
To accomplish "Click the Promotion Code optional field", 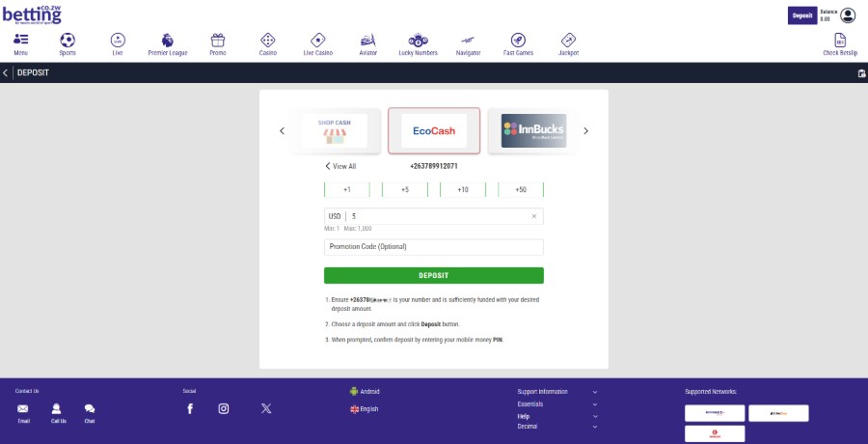I will click(434, 247).
